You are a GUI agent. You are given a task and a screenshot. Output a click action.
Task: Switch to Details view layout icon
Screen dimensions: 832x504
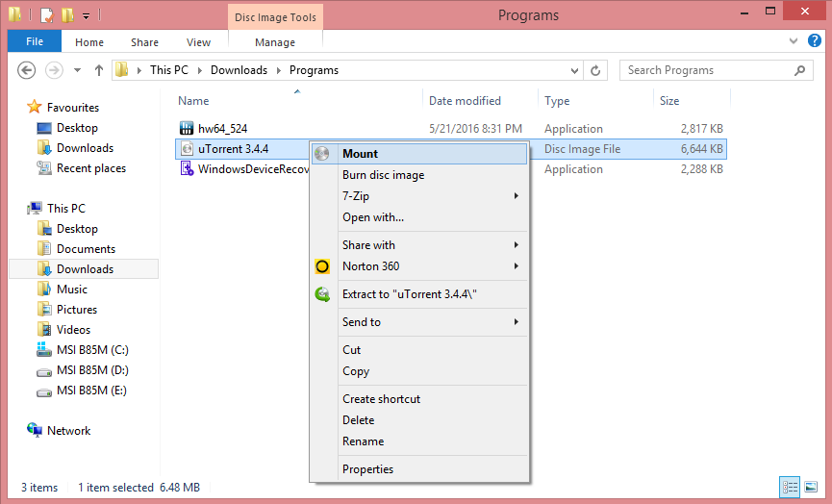pyautogui.click(x=790, y=487)
